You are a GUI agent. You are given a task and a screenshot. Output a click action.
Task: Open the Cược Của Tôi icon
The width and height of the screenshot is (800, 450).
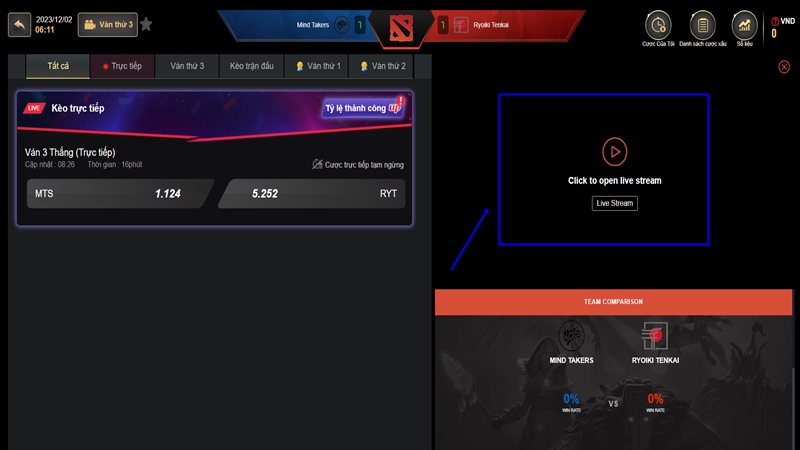click(658, 25)
